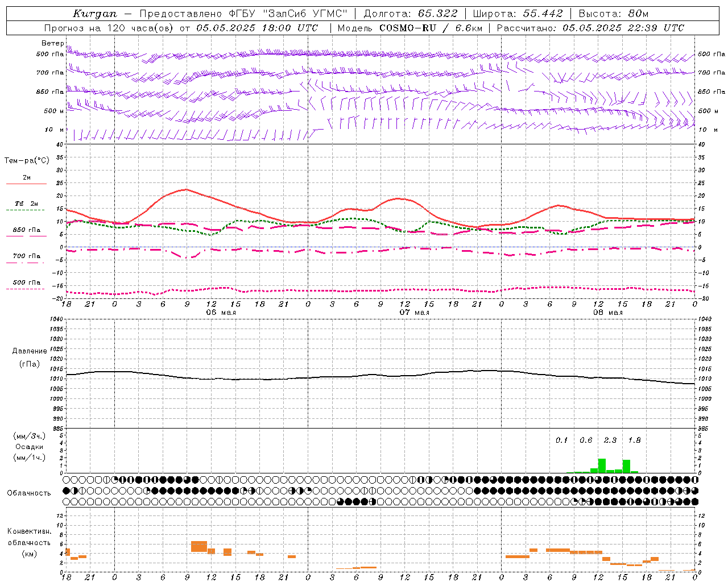728x582 pixels.
Task: Click the green dashed line sample beneath 'Td 2м'
Action: pos(26,210)
